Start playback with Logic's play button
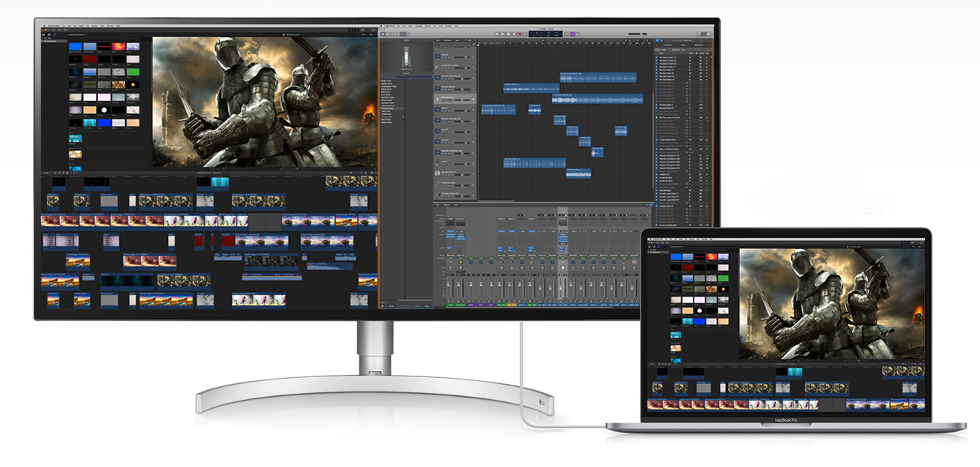Image resolution: width=980 pixels, height=467 pixels. click(x=514, y=34)
